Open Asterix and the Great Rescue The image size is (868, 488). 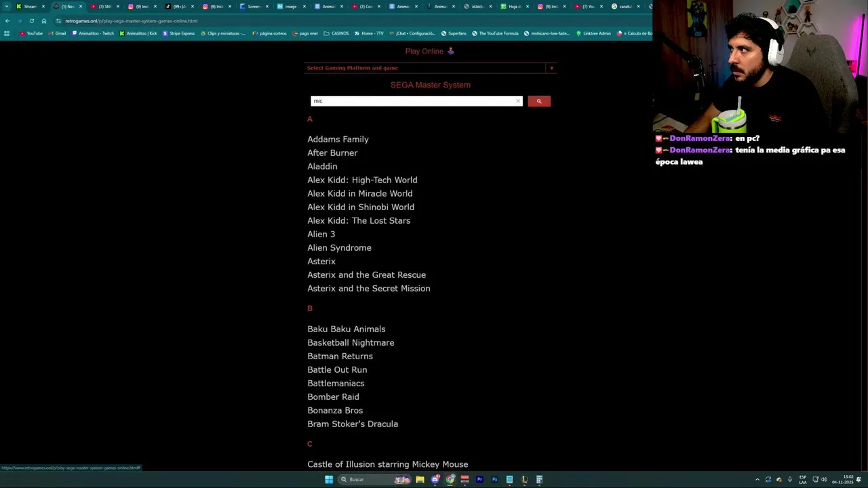(366, 274)
